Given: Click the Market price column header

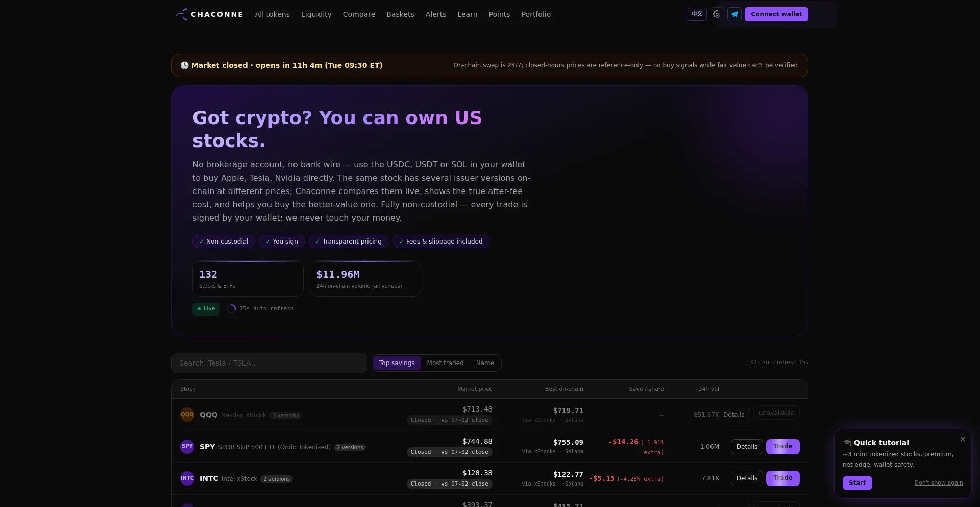Looking at the screenshot, I should (475, 389).
